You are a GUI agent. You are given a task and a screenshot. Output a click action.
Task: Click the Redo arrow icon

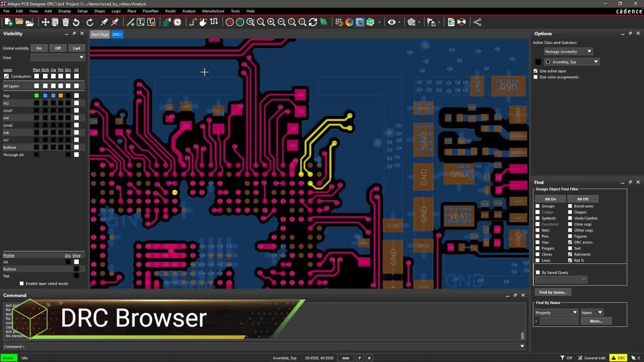pyautogui.click(x=90, y=22)
